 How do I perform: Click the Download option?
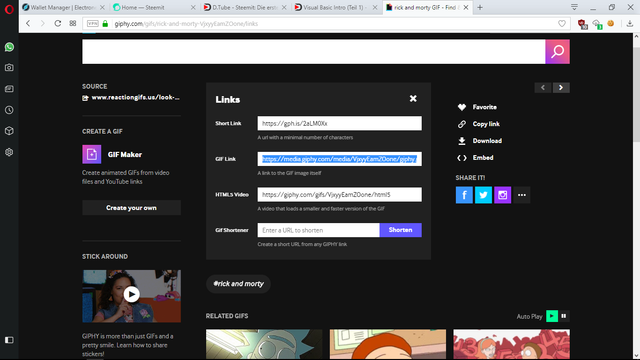pos(480,141)
